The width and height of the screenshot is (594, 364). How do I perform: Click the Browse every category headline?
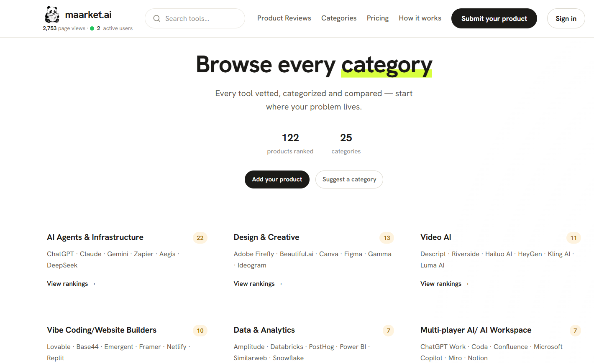[314, 65]
